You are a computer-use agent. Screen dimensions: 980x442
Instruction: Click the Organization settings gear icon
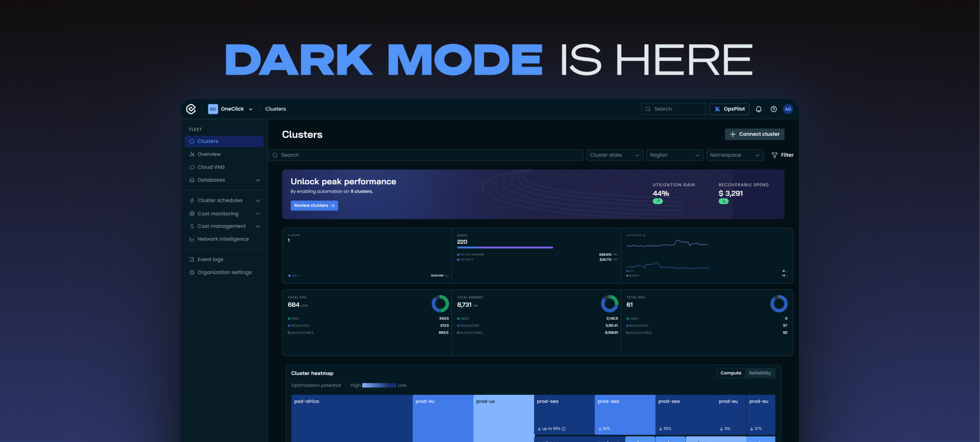pyautogui.click(x=192, y=273)
